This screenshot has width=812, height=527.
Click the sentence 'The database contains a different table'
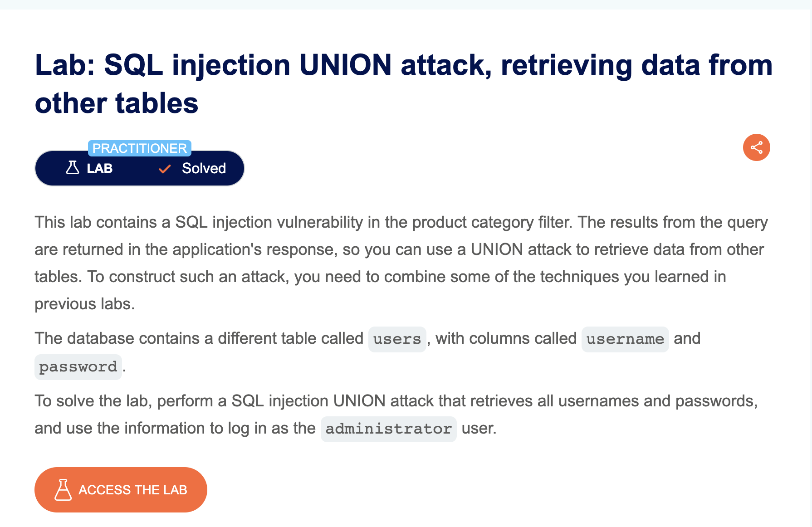tap(367, 352)
